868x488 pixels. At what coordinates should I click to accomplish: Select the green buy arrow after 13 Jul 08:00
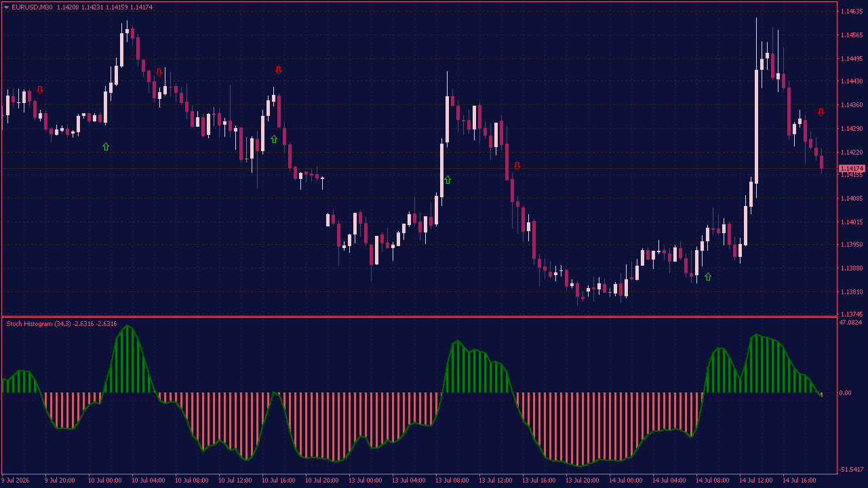click(x=447, y=180)
